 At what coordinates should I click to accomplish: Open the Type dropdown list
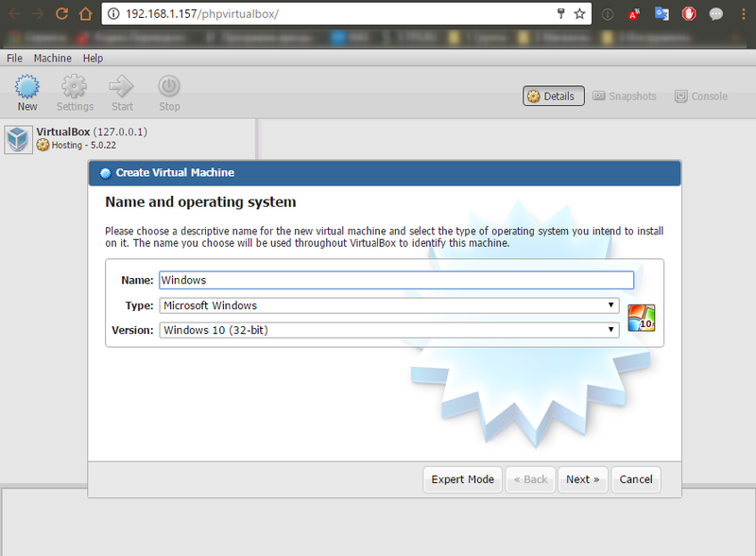point(389,305)
